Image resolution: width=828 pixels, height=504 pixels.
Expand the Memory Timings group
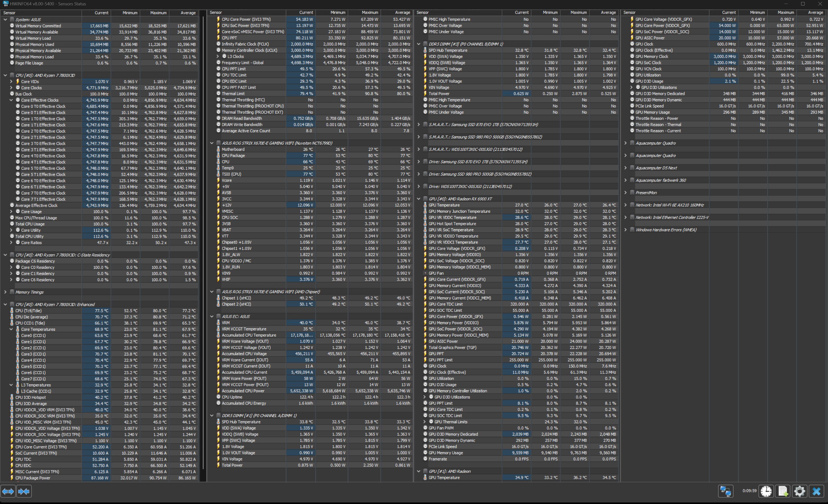(x=5, y=292)
